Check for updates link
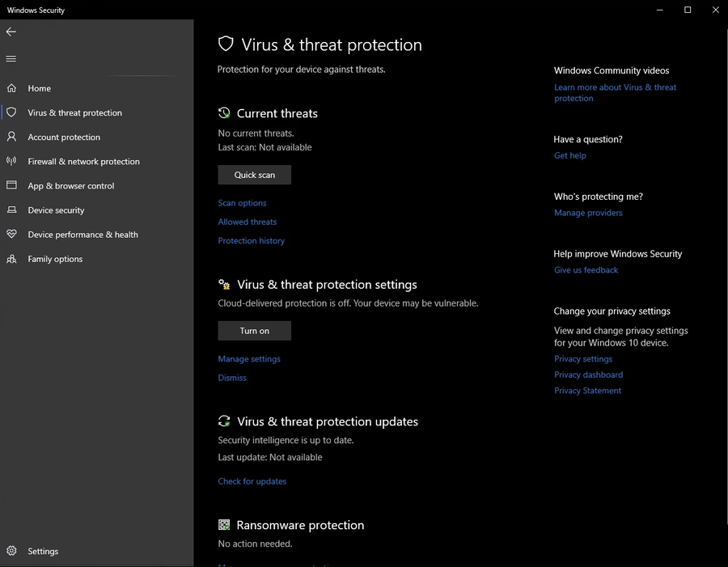 coord(252,481)
